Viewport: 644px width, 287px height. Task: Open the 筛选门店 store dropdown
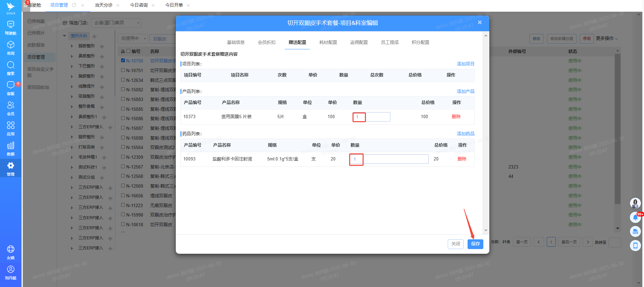[x=116, y=23]
